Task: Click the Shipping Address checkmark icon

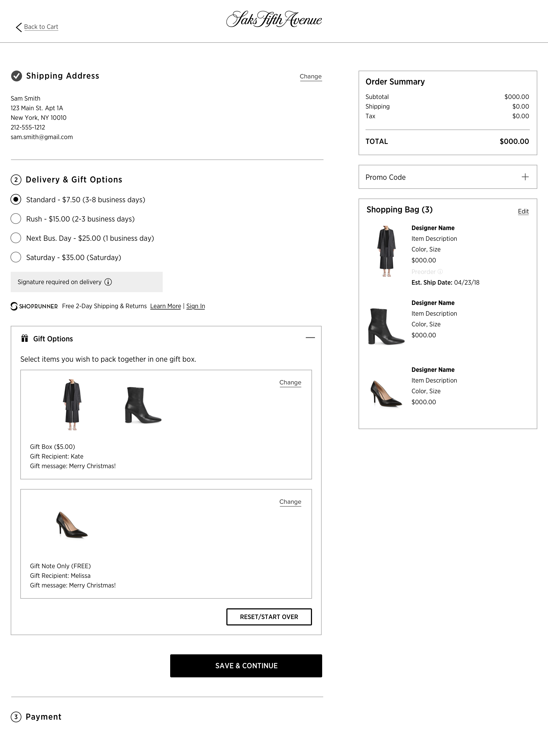Action: [16, 76]
